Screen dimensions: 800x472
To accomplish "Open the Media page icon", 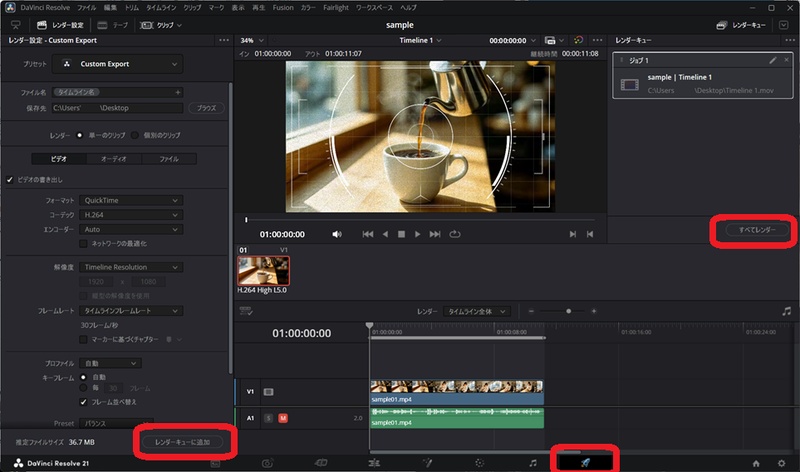I will (x=267, y=463).
